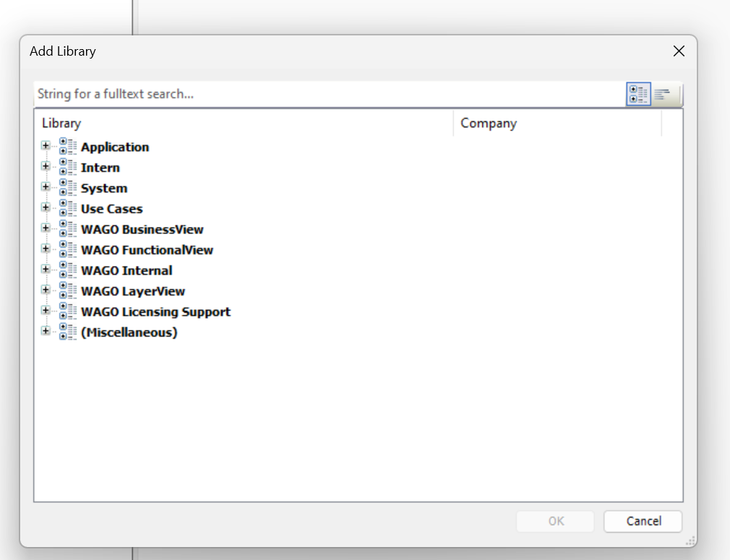Click the WAGO Licensing Support icon
Screen dimensions: 730x560
click(x=67, y=311)
